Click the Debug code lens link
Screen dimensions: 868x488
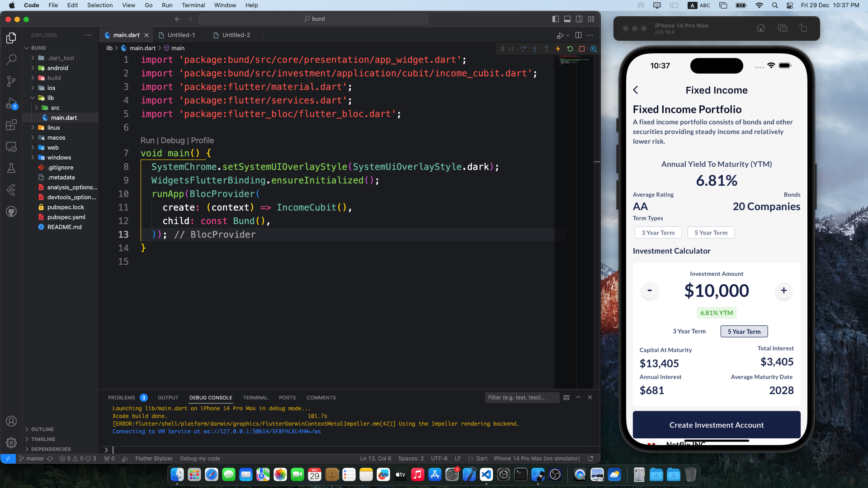pos(172,141)
